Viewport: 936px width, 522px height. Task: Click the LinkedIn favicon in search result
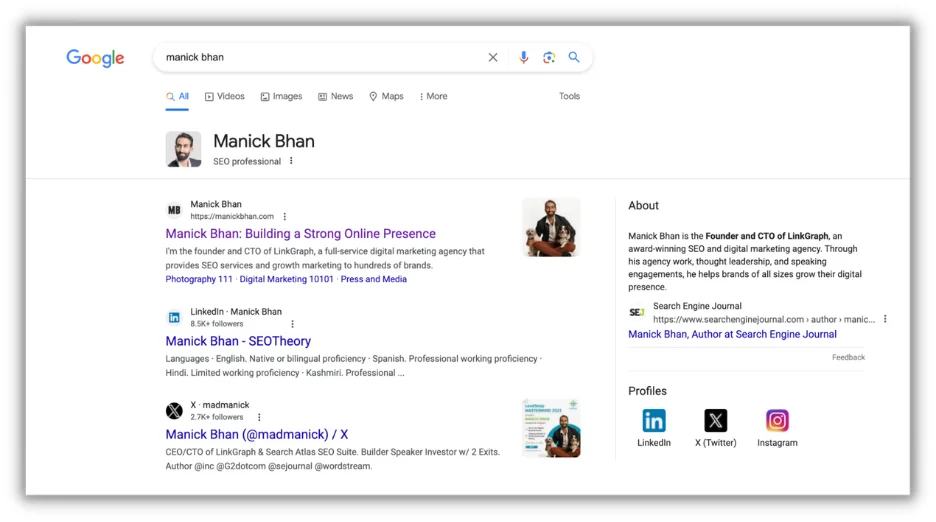[x=174, y=318]
